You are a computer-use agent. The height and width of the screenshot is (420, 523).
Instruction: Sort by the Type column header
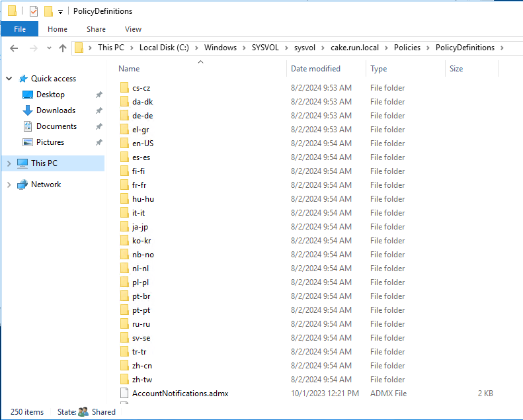[379, 69]
